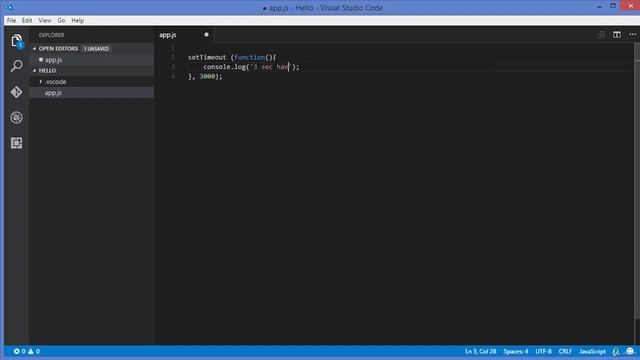The height and width of the screenshot is (360, 640).
Task: Click on line 2 setTimeout code
Action: [x=232, y=57]
